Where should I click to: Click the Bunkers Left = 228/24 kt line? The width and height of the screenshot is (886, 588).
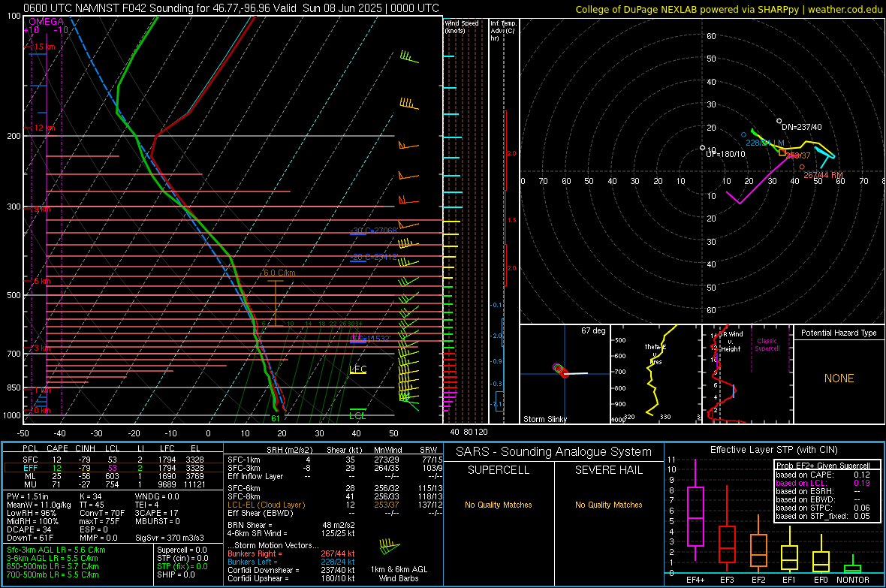click(x=291, y=562)
